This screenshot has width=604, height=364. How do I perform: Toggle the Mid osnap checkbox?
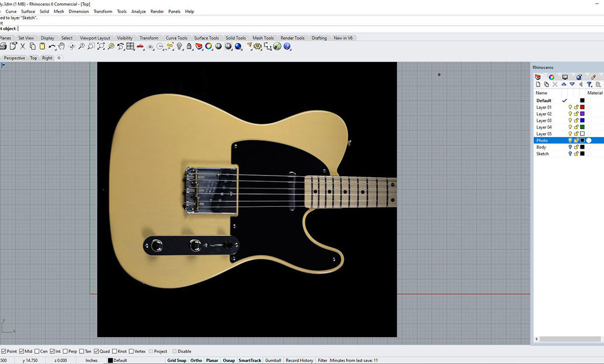22,351
